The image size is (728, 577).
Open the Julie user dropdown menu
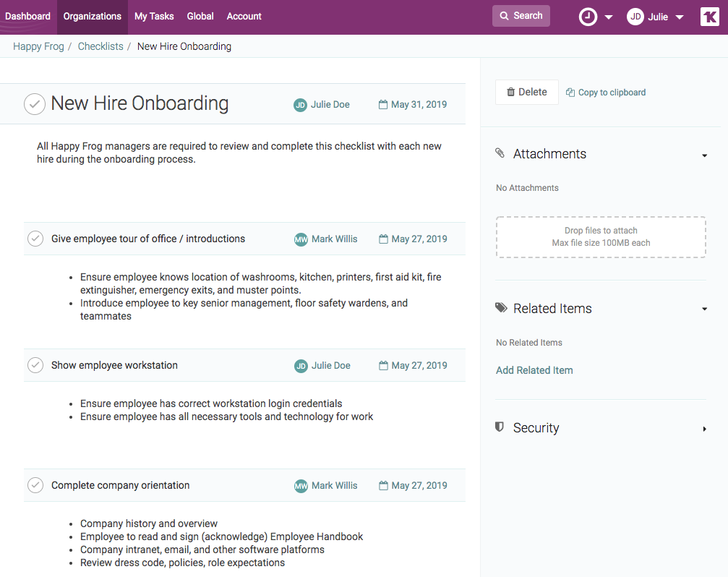click(x=679, y=17)
